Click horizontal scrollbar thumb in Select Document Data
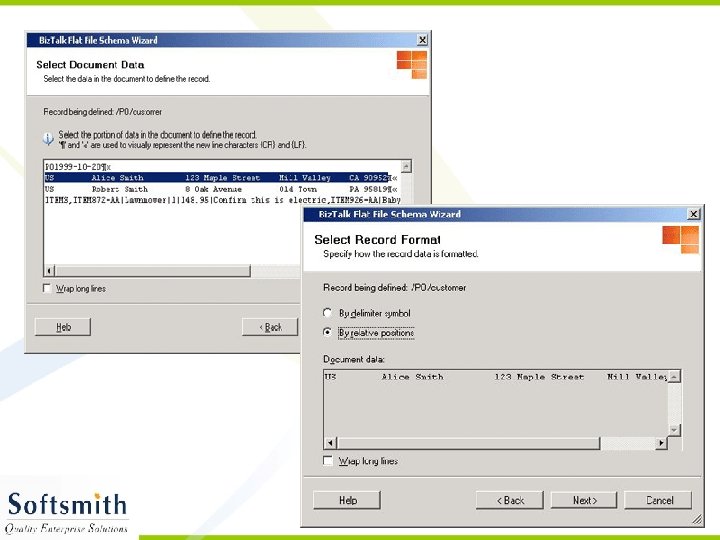The height and width of the screenshot is (540, 720). point(153,271)
